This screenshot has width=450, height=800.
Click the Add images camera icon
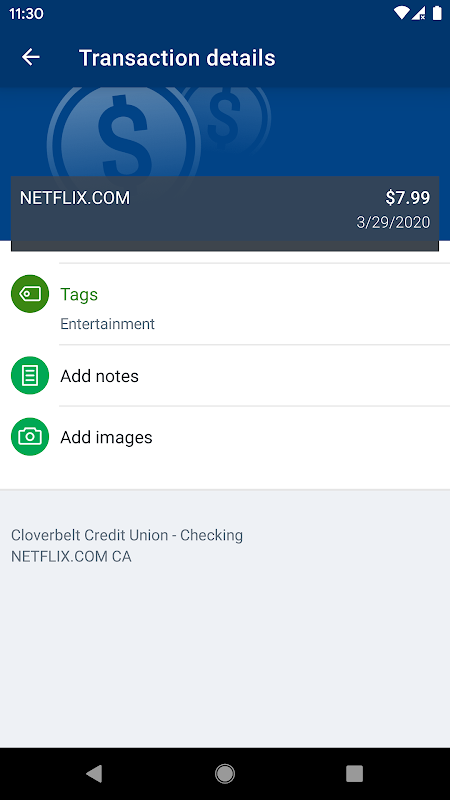coord(30,437)
